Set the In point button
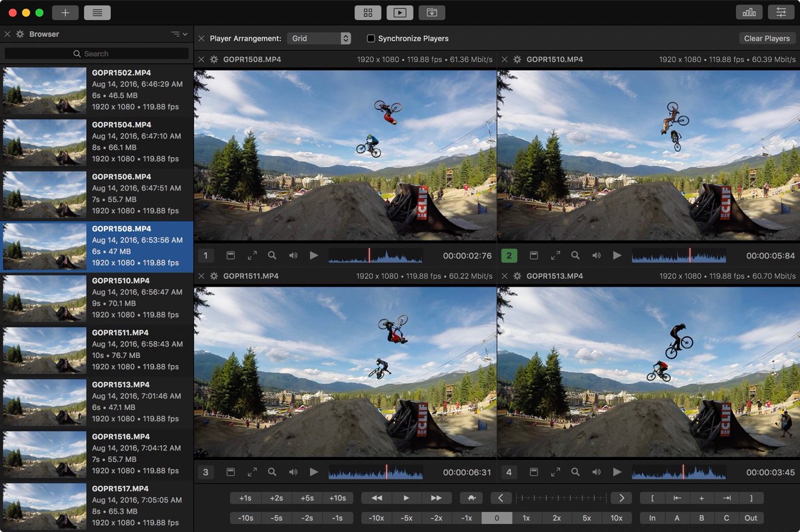 point(652,518)
